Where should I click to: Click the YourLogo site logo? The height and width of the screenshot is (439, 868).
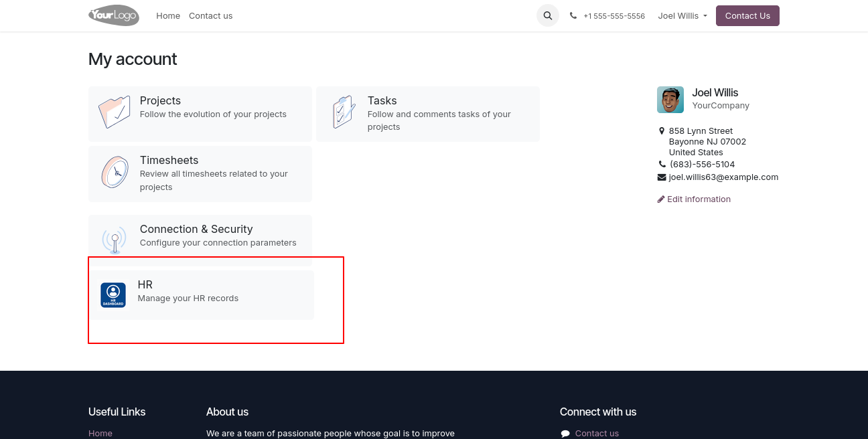click(114, 15)
